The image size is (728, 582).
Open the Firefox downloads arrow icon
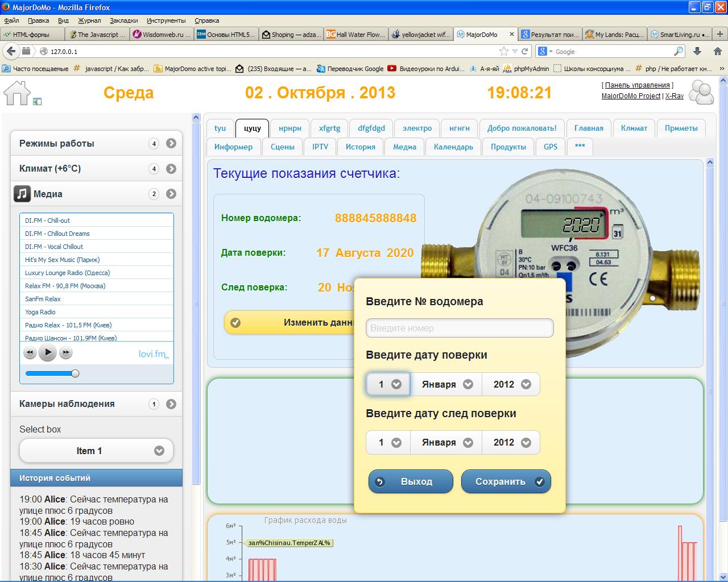pos(697,51)
